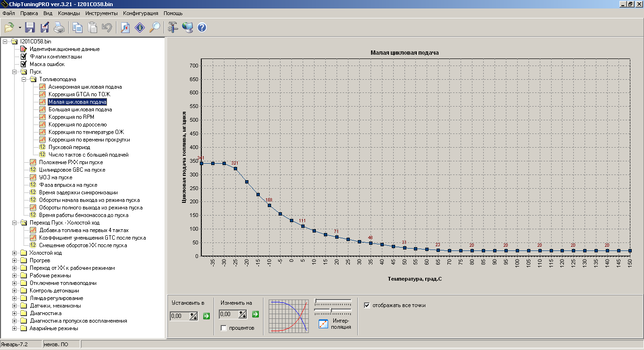Open the Помощь menu
Screen dimensions: 644x350
pos(173,13)
